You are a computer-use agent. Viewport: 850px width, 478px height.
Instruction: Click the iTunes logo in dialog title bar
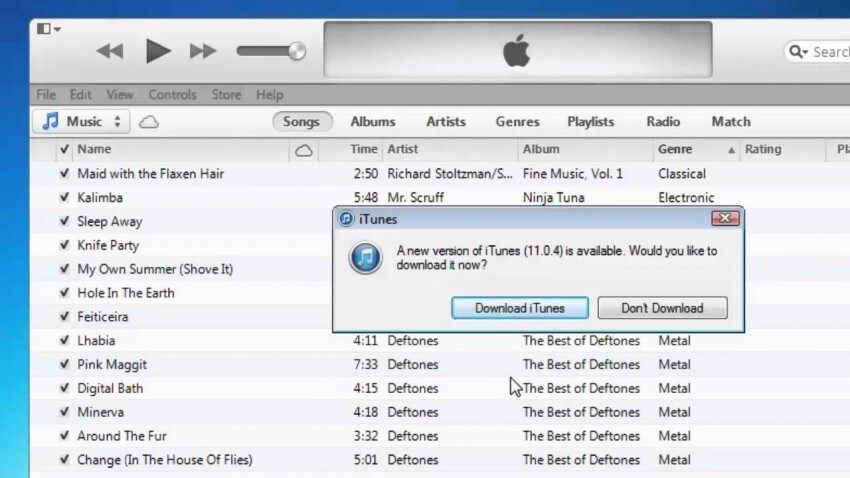pyautogui.click(x=346, y=219)
